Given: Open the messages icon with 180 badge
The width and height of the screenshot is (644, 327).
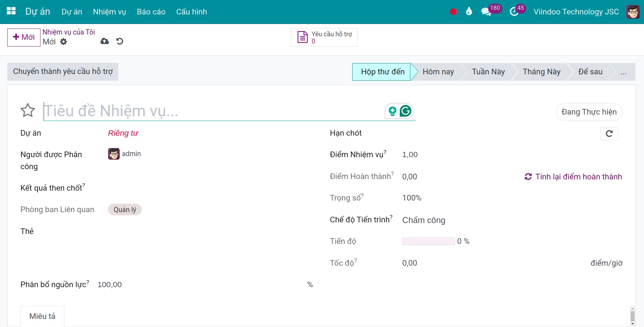Looking at the screenshot, I should [486, 12].
